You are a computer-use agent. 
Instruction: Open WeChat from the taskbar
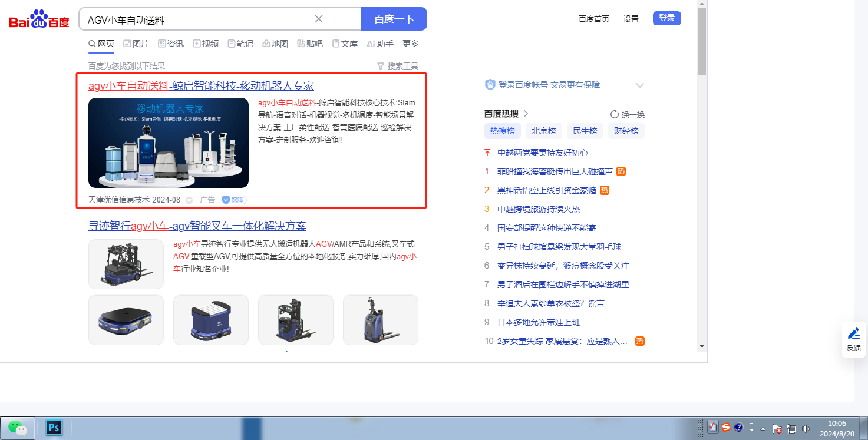click(x=18, y=428)
